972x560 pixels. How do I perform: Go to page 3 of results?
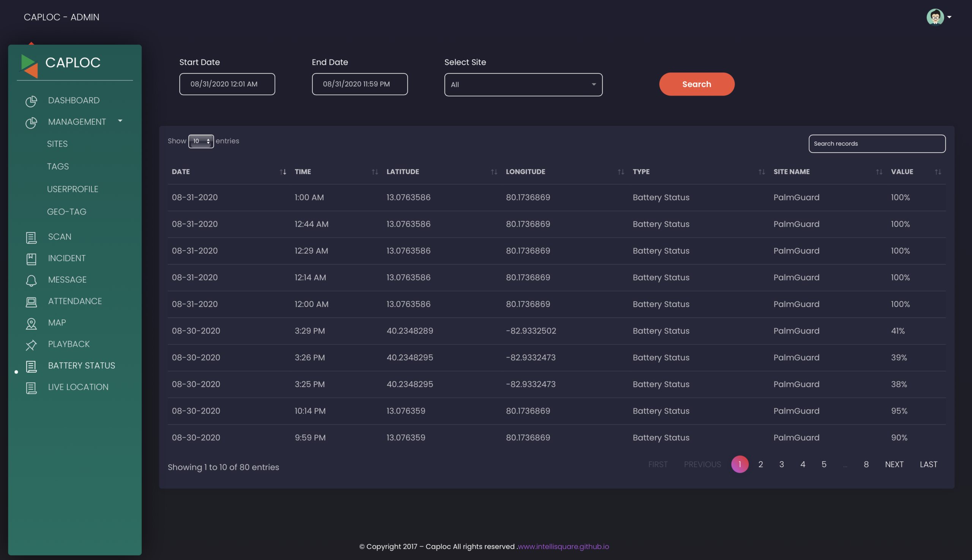pos(781,464)
